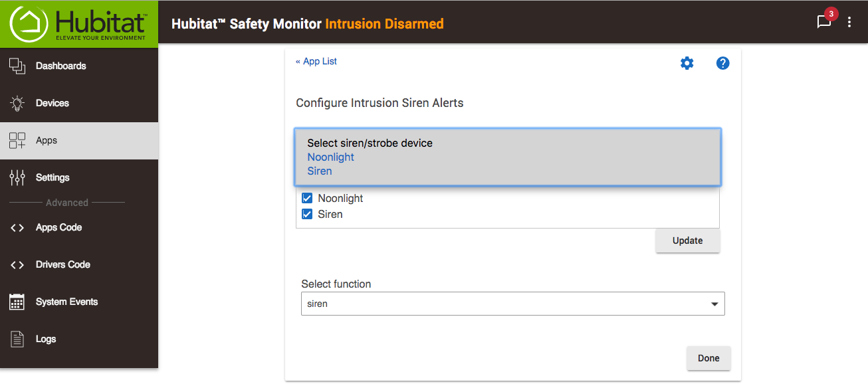Open the Noonlight device link
The width and height of the screenshot is (868, 386).
coord(330,157)
